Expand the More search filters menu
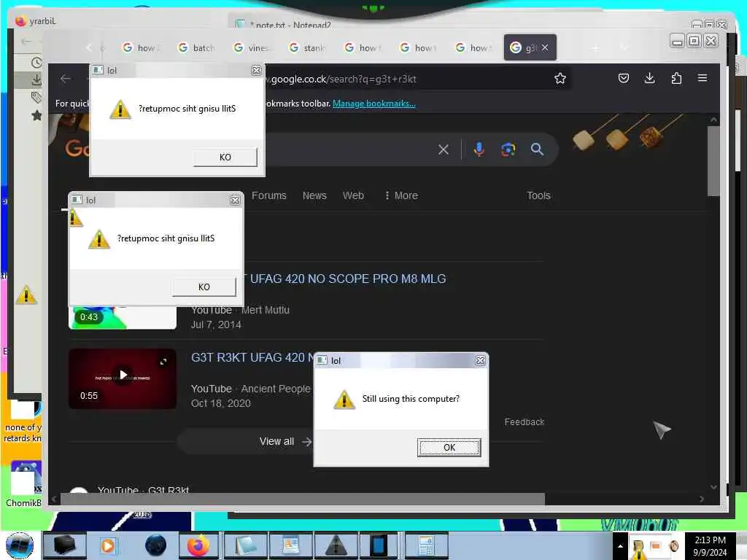Image resolution: width=747 pixels, height=560 pixels. click(401, 195)
